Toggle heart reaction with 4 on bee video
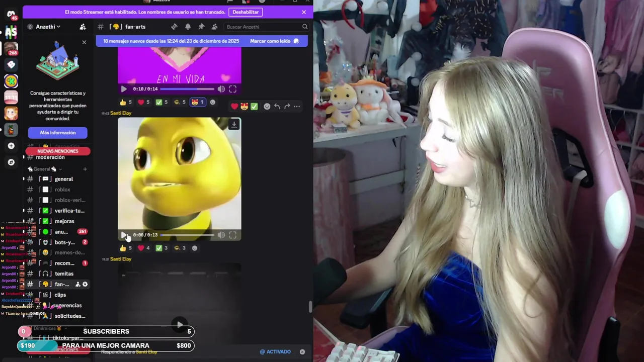This screenshot has height=362, width=644. pos(143,248)
